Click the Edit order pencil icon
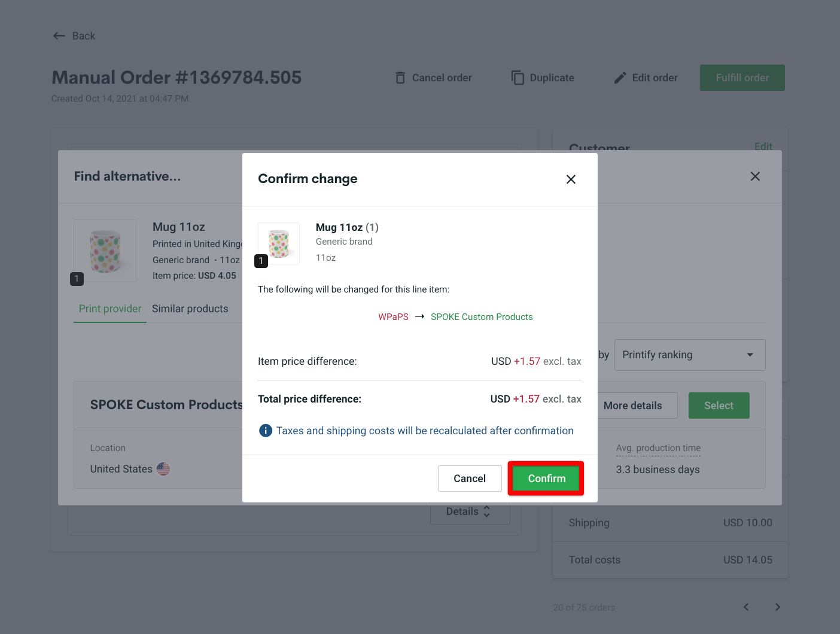 (x=620, y=77)
